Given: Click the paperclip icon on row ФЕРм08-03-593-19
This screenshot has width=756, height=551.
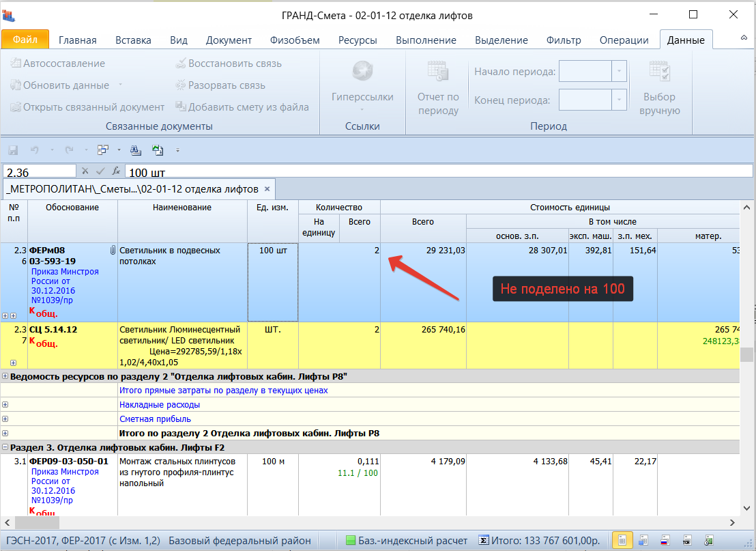Looking at the screenshot, I should (x=113, y=251).
